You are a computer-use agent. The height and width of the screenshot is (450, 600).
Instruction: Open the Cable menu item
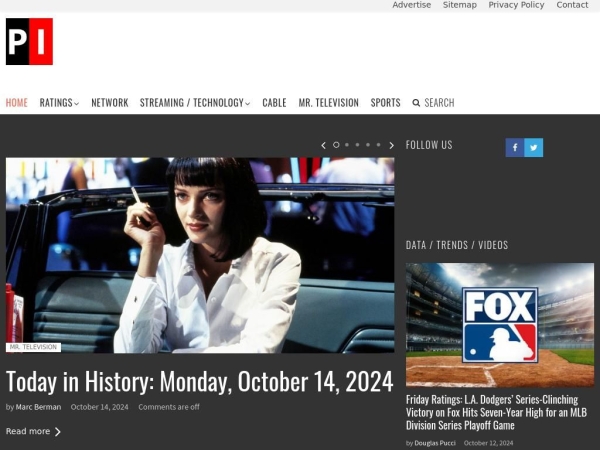click(x=274, y=103)
